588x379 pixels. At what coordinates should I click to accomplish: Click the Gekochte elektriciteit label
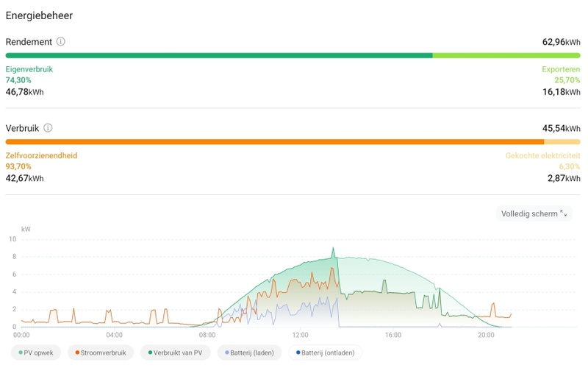tap(542, 156)
